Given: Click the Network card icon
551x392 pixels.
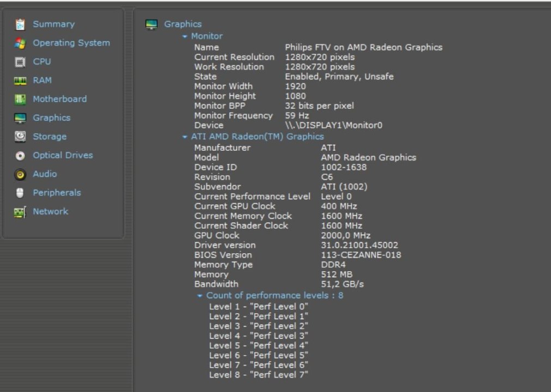Looking at the screenshot, I should (x=20, y=212).
